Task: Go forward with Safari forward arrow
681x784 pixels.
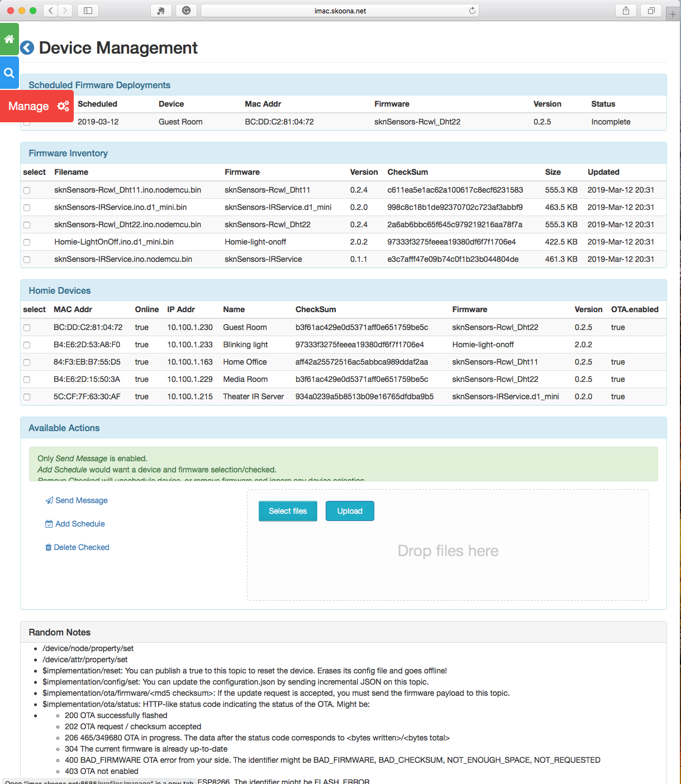Action: pyautogui.click(x=65, y=11)
